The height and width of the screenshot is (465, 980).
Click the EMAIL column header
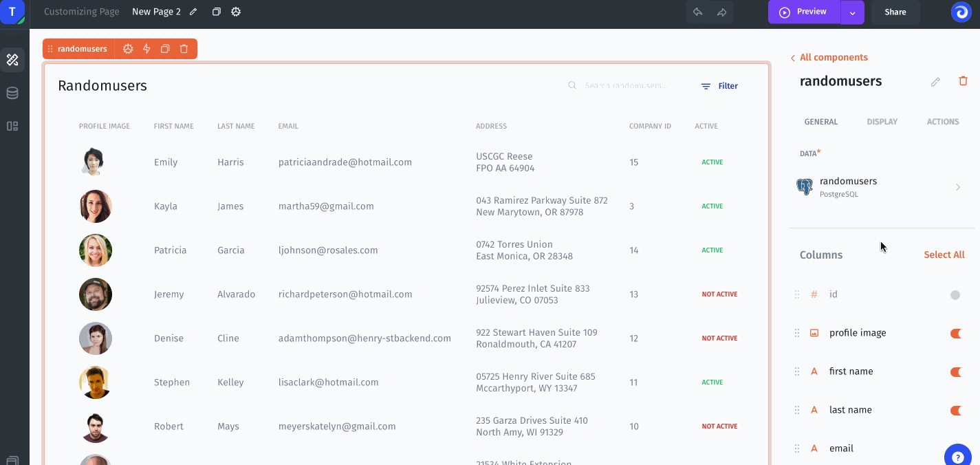tap(288, 127)
